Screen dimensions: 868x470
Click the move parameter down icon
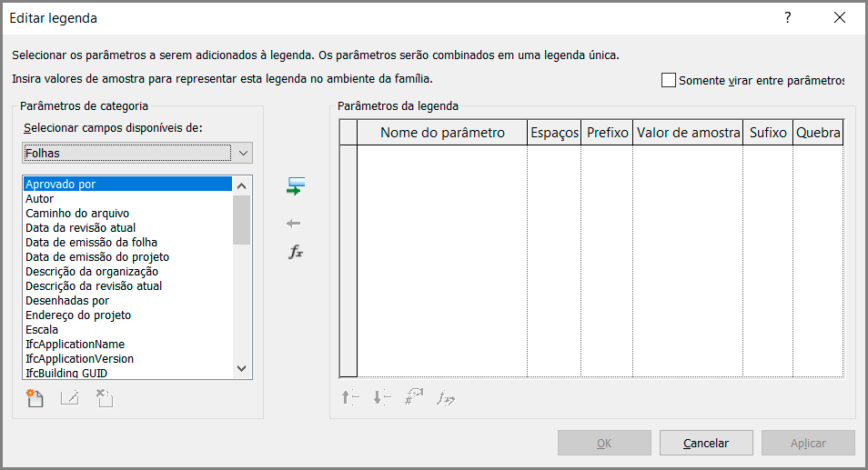pyautogui.click(x=381, y=397)
